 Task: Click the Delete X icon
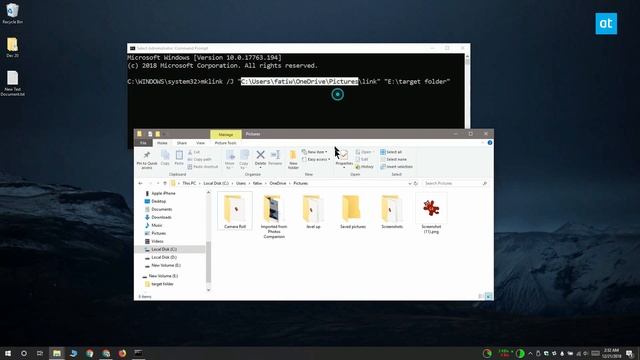[260, 155]
